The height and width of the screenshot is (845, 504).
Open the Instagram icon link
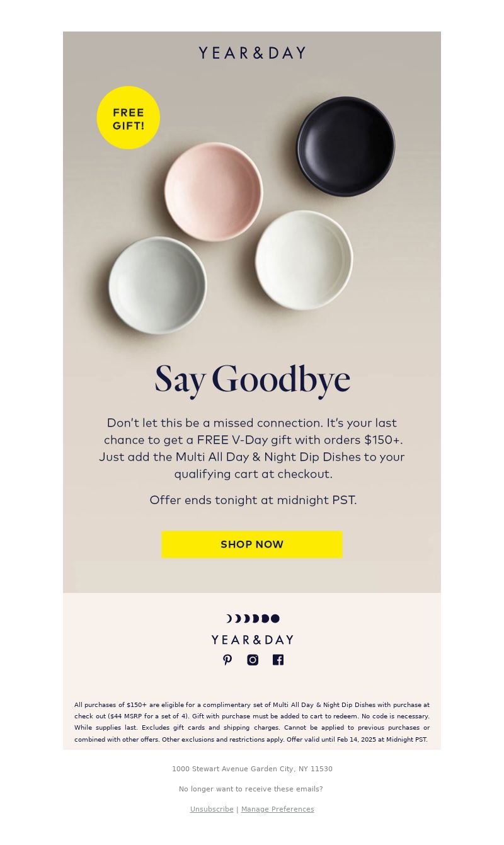(253, 660)
